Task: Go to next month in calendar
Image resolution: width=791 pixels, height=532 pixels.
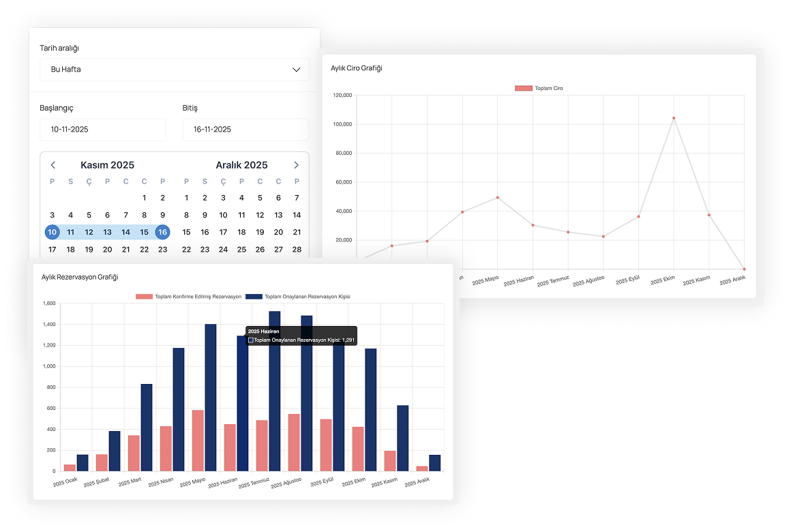Action: coord(296,165)
